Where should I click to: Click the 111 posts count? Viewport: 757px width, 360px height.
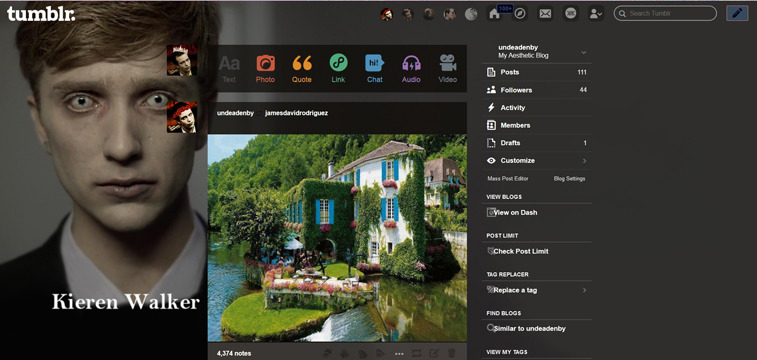[x=582, y=72]
